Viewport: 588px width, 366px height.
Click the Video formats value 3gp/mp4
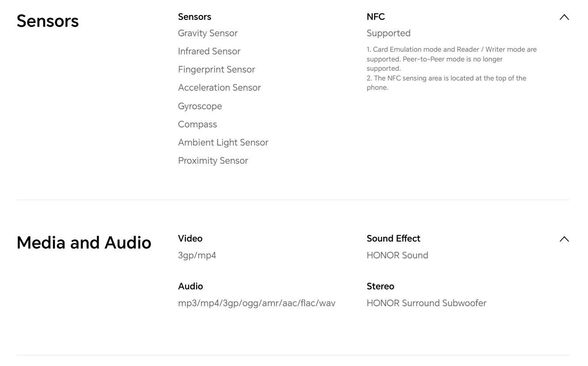(197, 255)
